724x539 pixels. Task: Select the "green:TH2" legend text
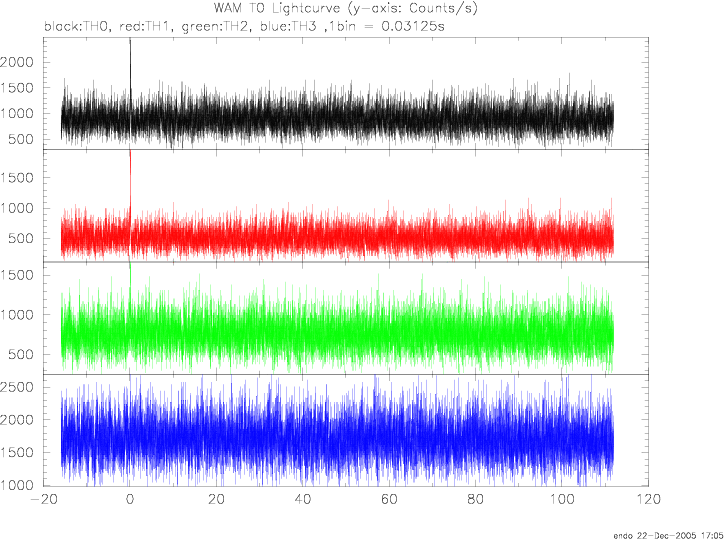tap(216, 26)
